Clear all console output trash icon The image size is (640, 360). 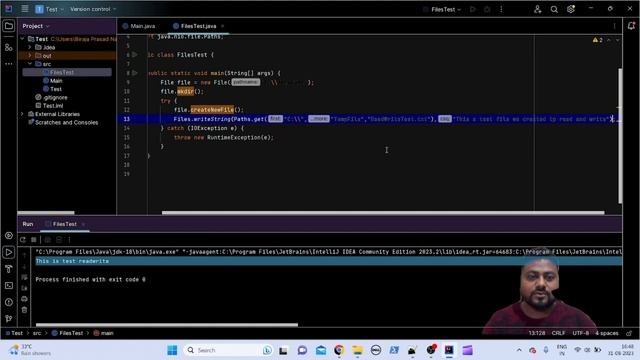click(x=24, y=310)
